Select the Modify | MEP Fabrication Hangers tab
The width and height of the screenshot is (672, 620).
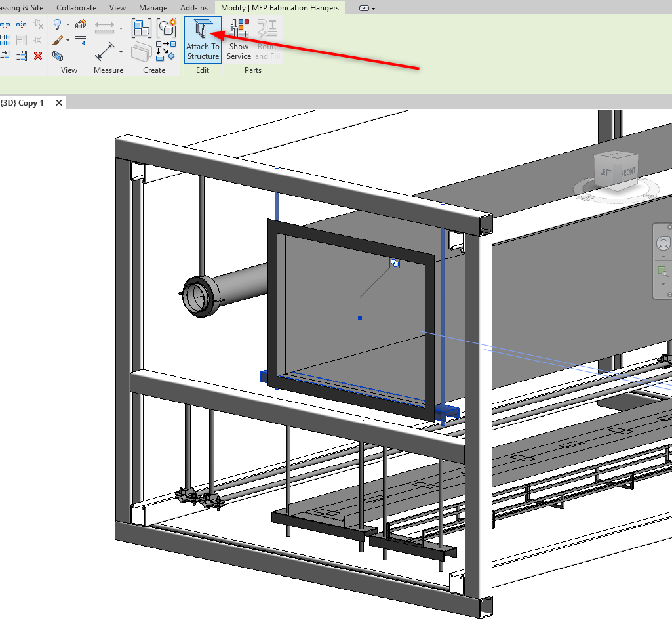[x=280, y=8]
